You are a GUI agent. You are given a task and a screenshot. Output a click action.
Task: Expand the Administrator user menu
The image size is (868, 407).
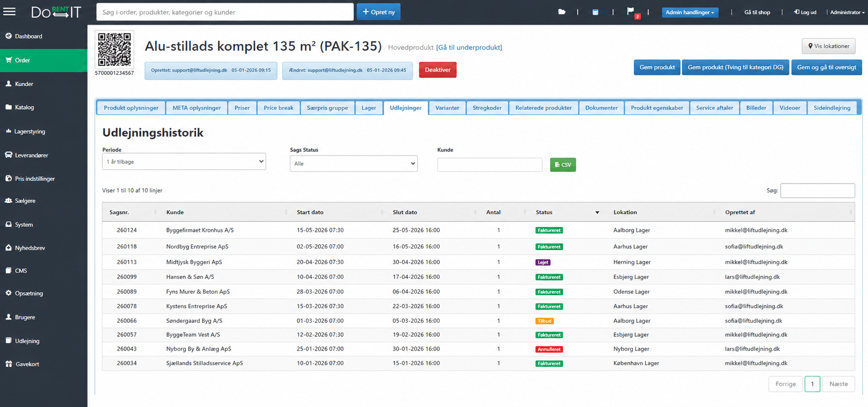coord(847,12)
